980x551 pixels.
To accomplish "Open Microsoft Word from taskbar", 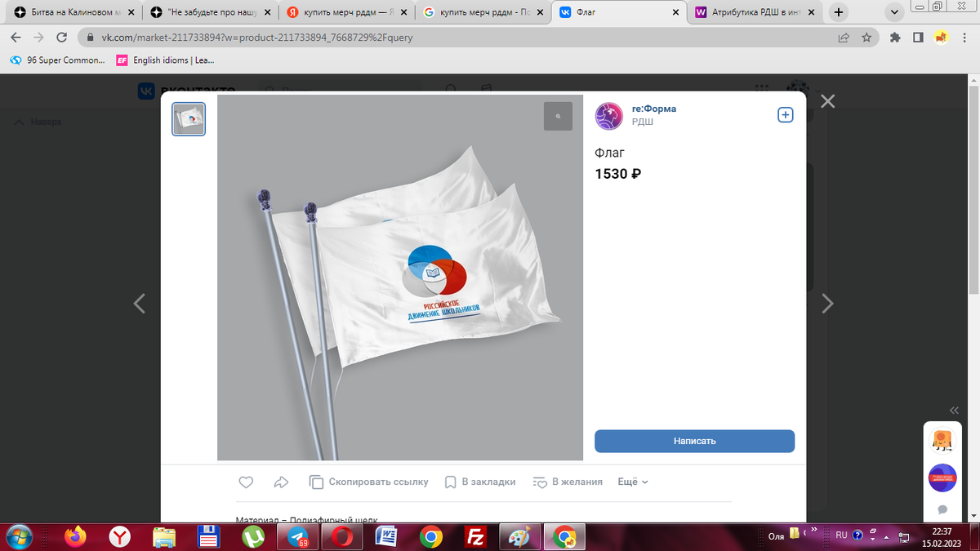I will point(385,536).
